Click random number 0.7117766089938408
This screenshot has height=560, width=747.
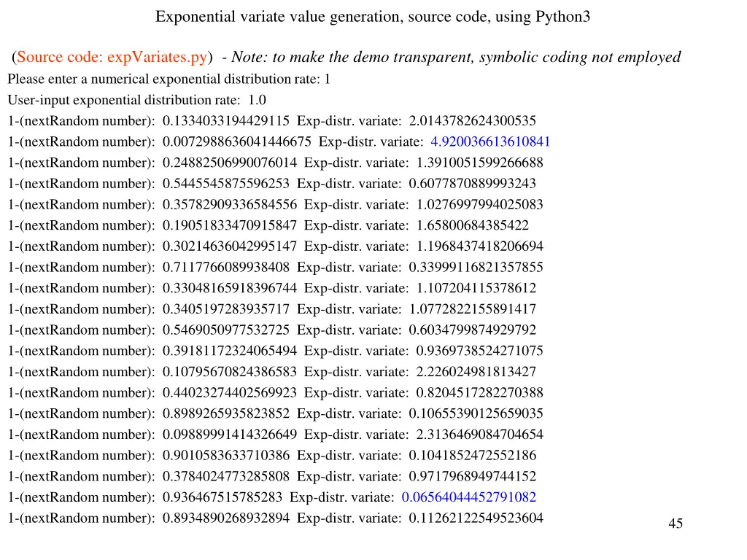pyautogui.click(x=226, y=267)
